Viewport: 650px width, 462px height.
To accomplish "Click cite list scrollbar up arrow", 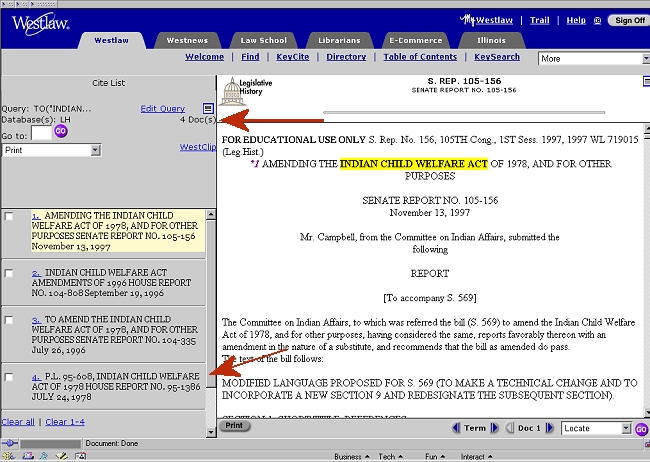I will tap(211, 214).
